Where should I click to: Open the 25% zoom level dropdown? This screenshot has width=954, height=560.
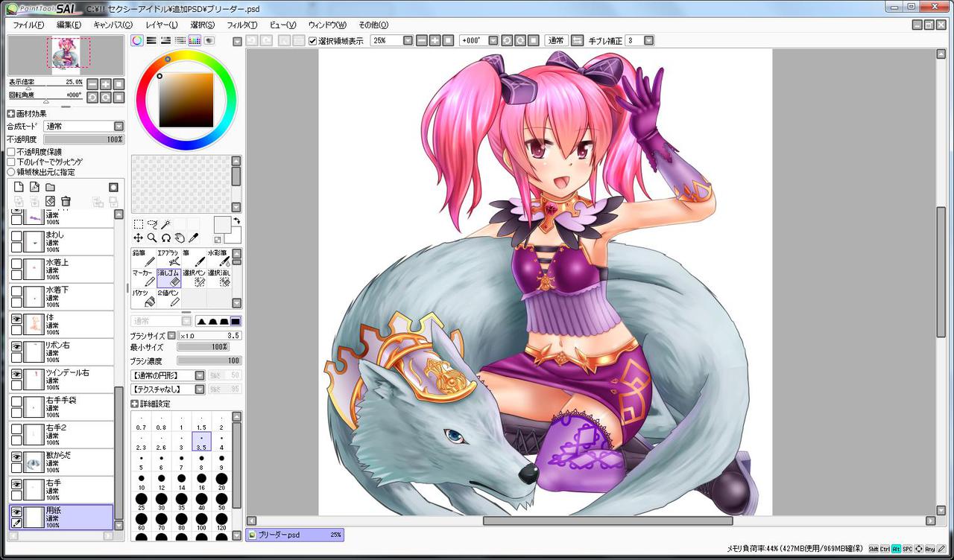point(408,41)
